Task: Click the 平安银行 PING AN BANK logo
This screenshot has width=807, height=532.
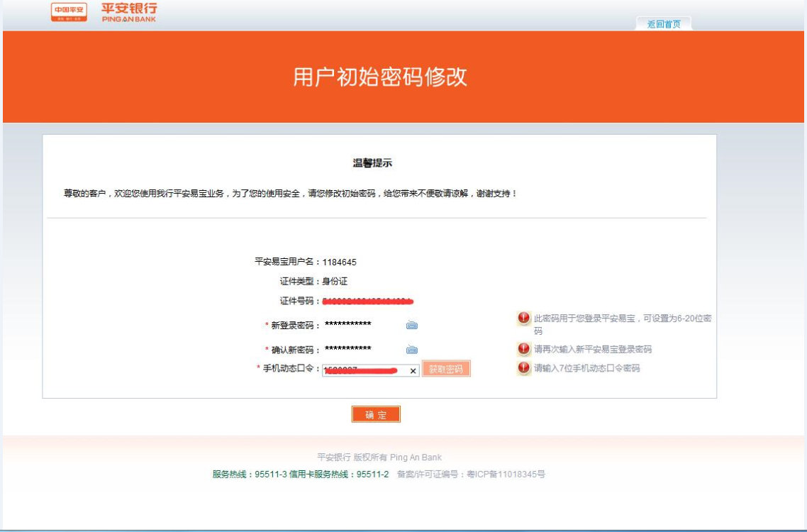Action: [x=129, y=12]
